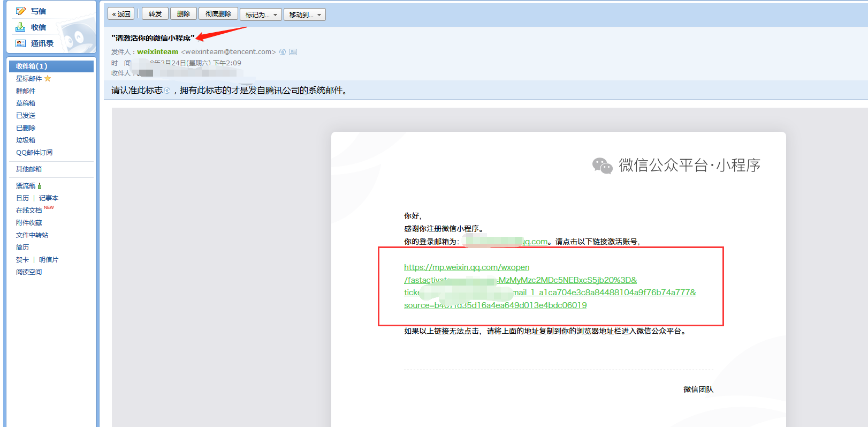Screen dimensions: 868x427
Task: Open 垃圾箱 spam folder
Action: click(x=26, y=140)
